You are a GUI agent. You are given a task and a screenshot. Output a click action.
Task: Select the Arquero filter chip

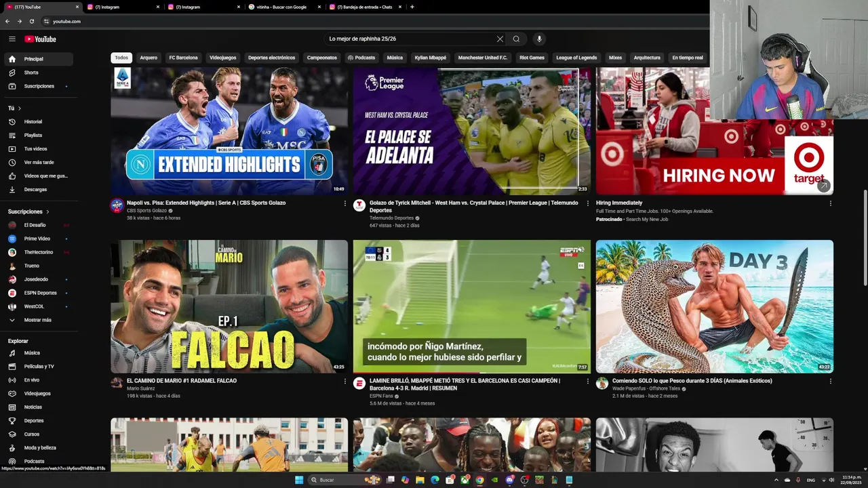pos(149,58)
